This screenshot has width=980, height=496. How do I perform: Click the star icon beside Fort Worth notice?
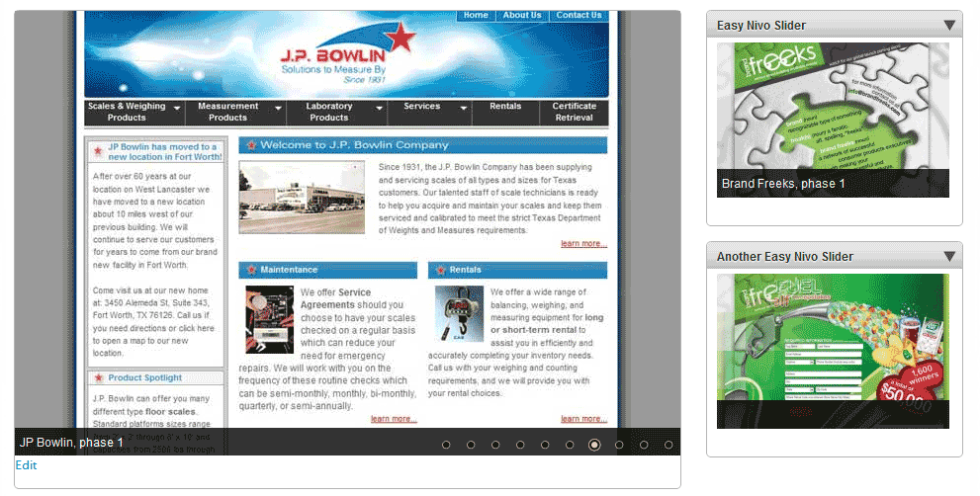(98, 151)
